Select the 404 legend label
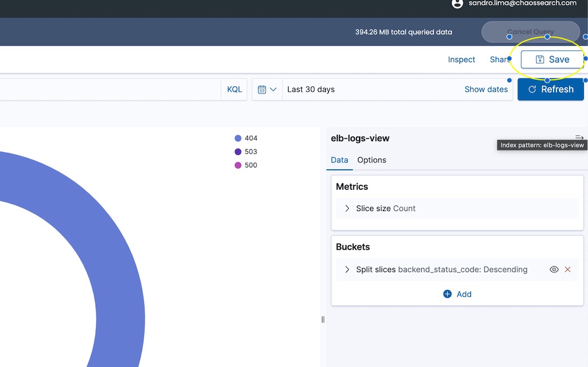 click(x=251, y=138)
